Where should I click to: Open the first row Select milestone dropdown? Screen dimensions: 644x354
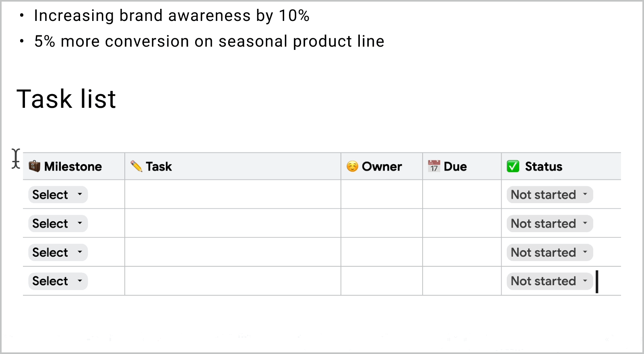click(58, 195)
